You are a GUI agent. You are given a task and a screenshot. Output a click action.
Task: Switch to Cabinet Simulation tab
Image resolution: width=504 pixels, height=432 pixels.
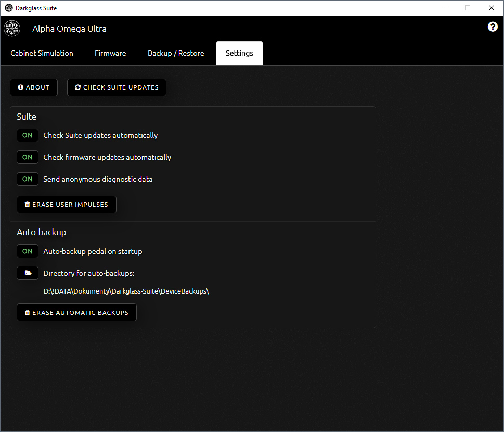42,53
